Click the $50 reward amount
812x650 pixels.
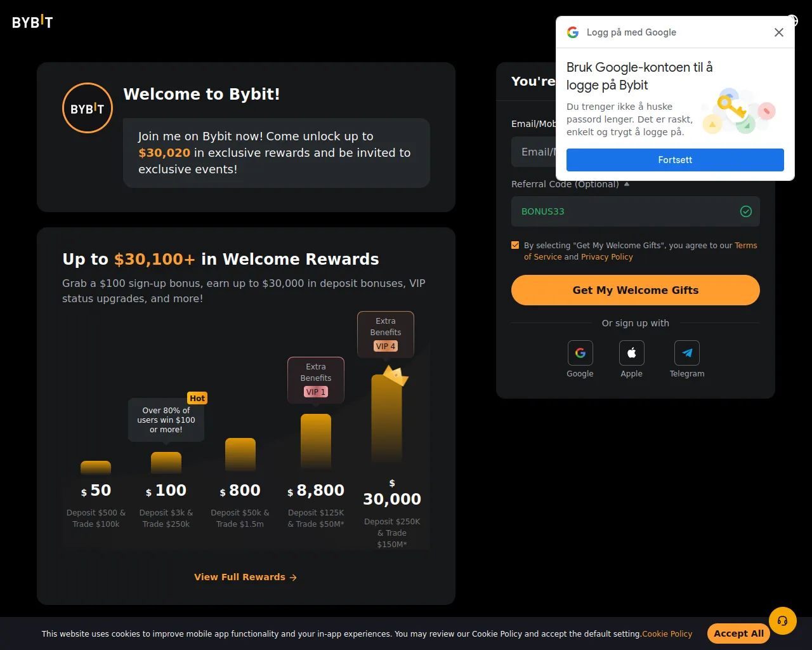(96, 491)
